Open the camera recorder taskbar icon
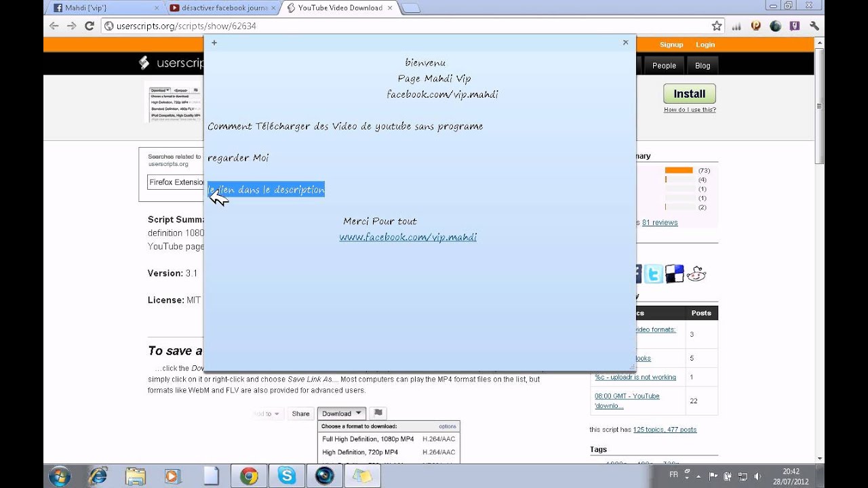 pos(325,476)
